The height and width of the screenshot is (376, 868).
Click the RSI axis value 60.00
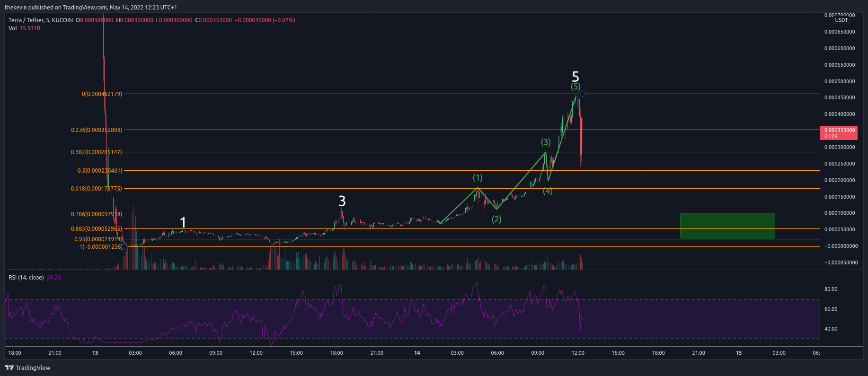[831, 309]
